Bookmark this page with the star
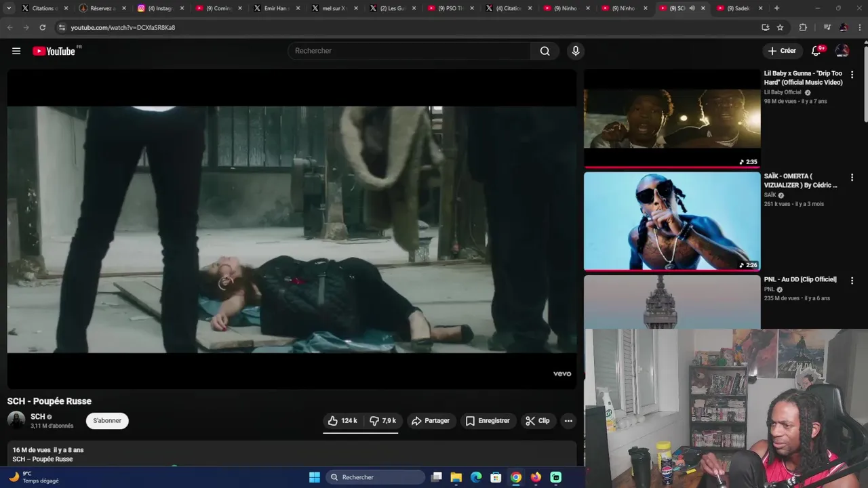 click(780, 27)
